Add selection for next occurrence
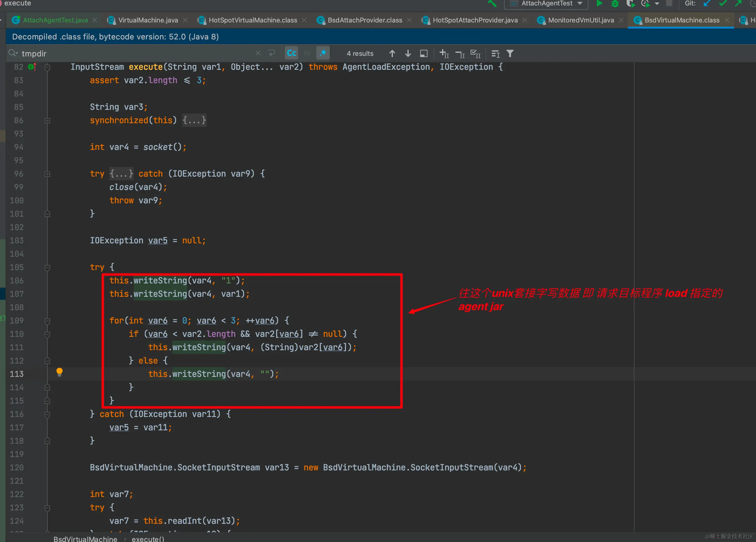Image resolution: width=756 pixels, height=542 pixels. pyautogui.click(x=444, y=53)
